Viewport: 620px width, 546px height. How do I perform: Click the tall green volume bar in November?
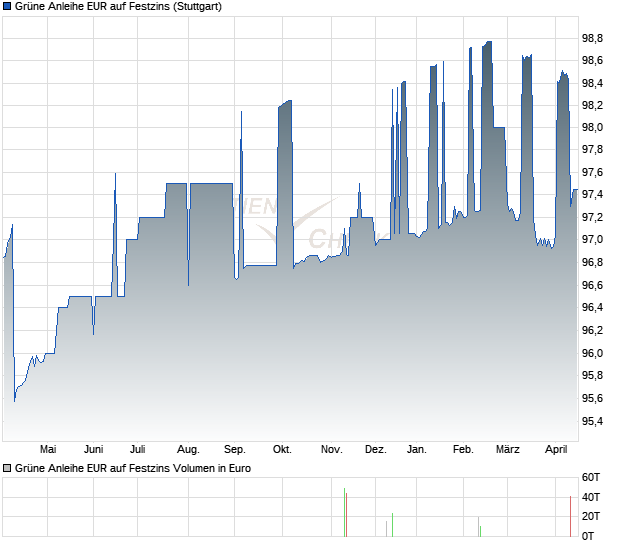point(345,512)
